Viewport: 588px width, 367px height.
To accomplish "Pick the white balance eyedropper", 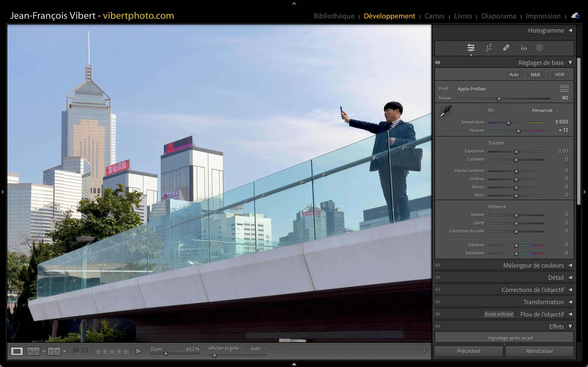I will point(445,112).
